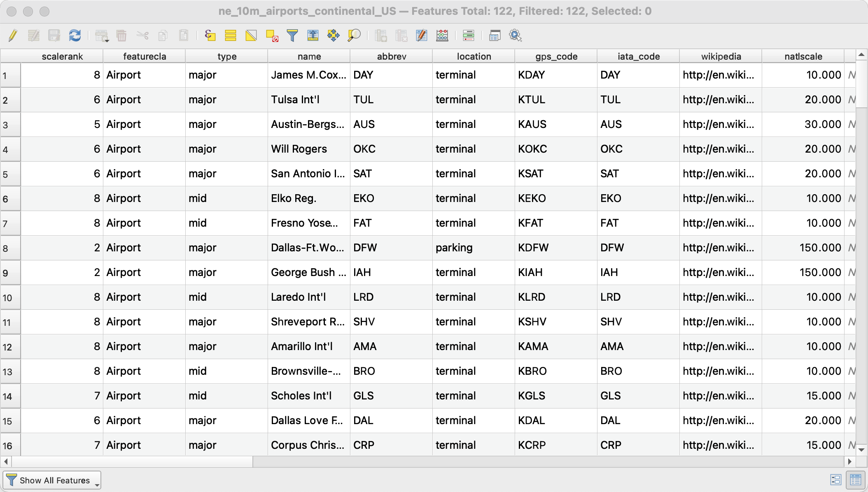Select features using an expression
Viewport: 868px width, 492px height.
[x=210, y=36]
